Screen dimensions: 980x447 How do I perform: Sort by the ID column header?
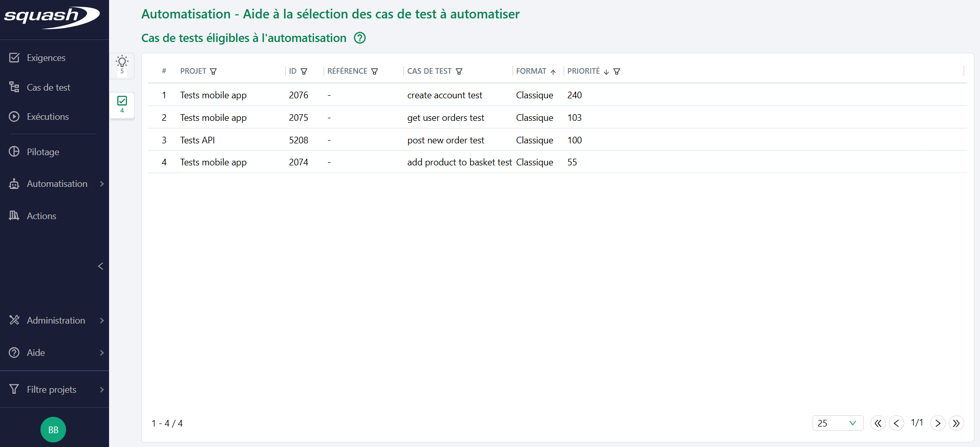(x=293, y=71)
